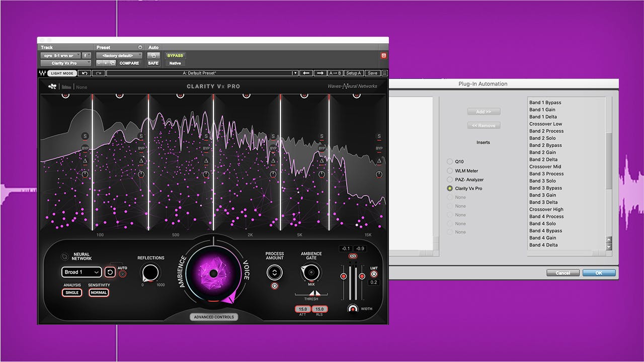This screenshot has height=362, width=644.
Task: Click the preset plus button
Action: tap(106, 63)
